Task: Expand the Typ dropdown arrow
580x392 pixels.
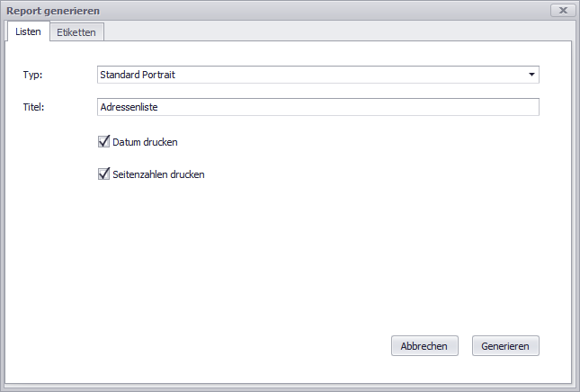Action: click(x=531, y=75)
